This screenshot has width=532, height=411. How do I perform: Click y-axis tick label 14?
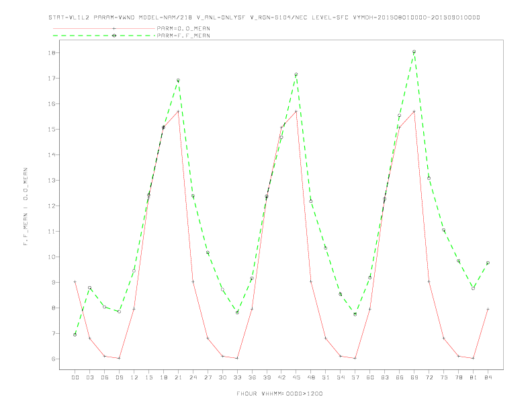[x=52, y=155]
